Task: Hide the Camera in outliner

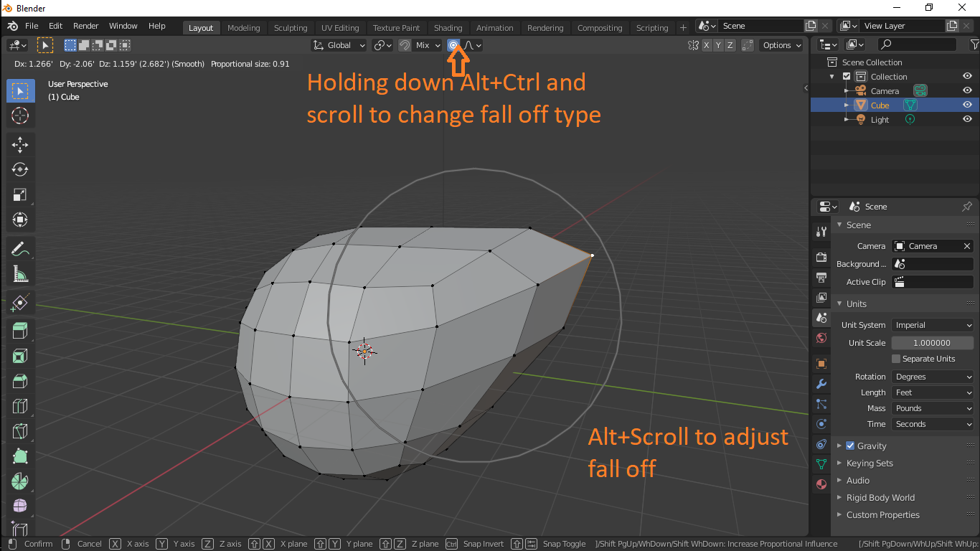Action: click(967, 91)
